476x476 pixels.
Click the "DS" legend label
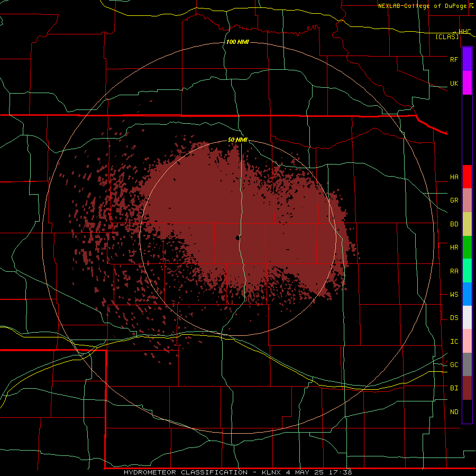[x=454, y=318]
